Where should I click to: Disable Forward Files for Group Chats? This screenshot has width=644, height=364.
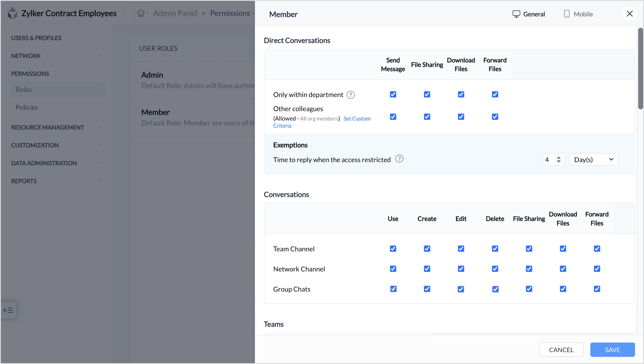[597, 289]
